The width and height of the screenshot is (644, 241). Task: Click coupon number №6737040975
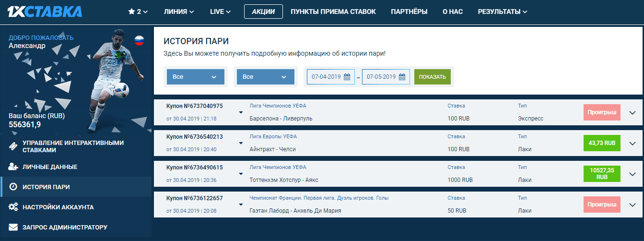point(194,106)
